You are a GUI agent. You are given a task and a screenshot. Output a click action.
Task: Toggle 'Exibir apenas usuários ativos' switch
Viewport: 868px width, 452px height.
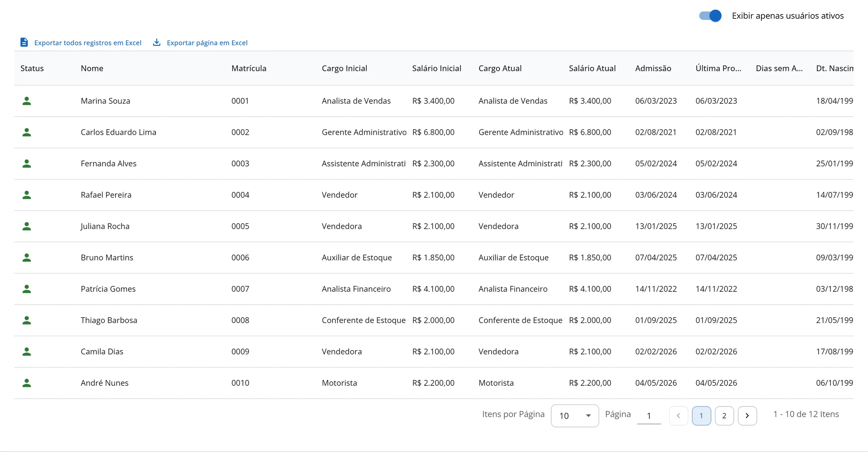710,16
